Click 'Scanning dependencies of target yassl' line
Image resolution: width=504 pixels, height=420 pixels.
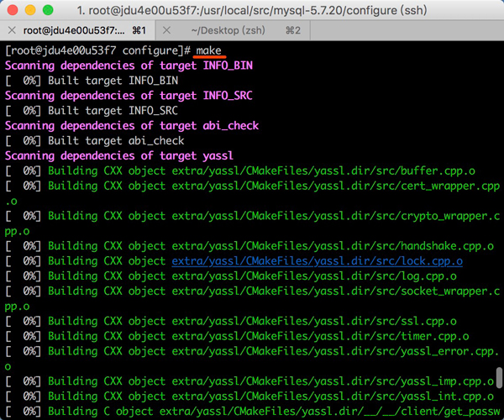(119, 156)
